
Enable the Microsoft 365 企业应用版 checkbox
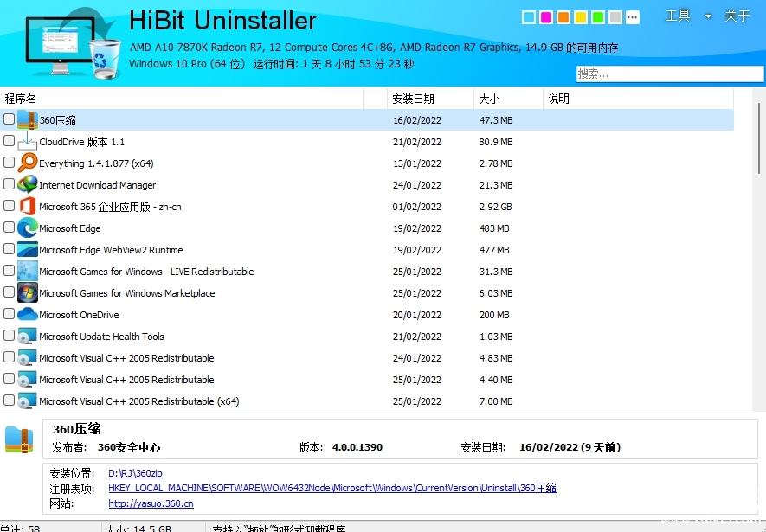(x=9, y=206)
